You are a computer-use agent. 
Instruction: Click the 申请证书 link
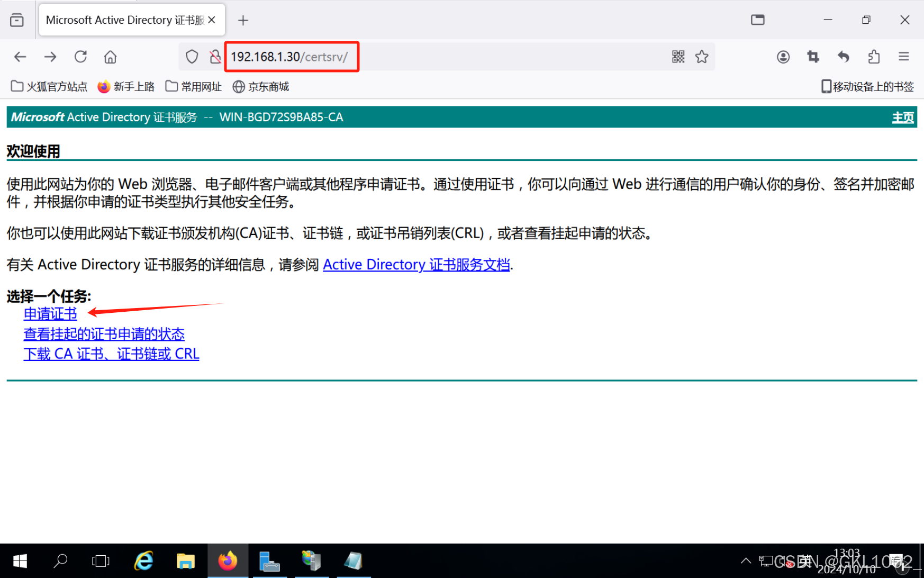pos(50,314)
